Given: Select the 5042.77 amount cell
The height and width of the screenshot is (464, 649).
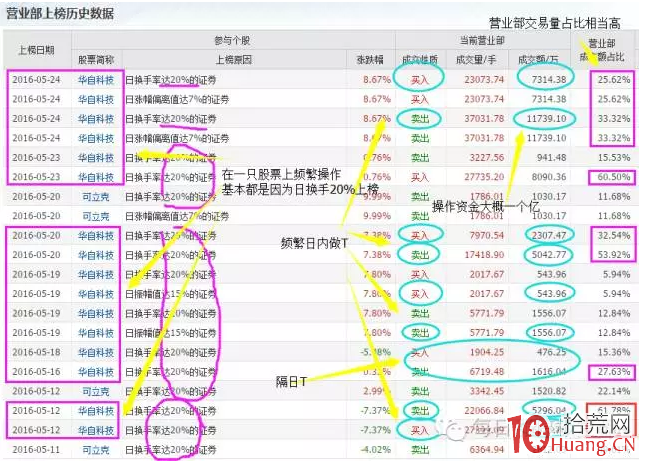Looking at the screenshot, I should pos(549,255).
